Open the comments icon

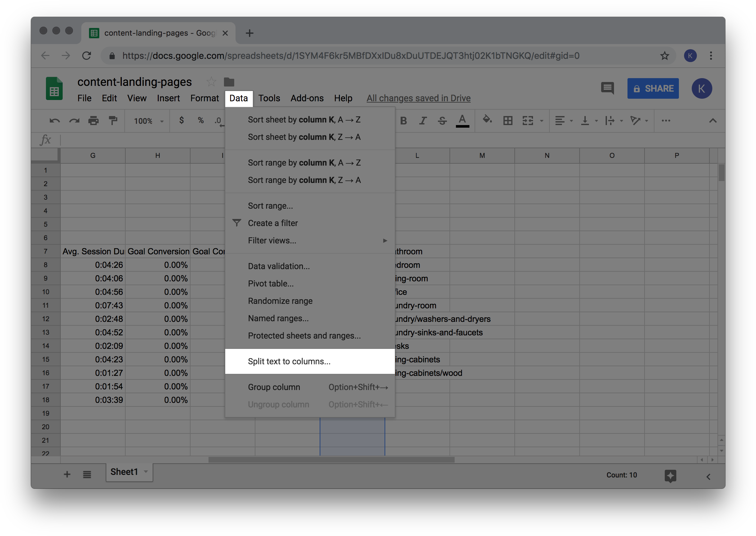click(x=607, y=88)
